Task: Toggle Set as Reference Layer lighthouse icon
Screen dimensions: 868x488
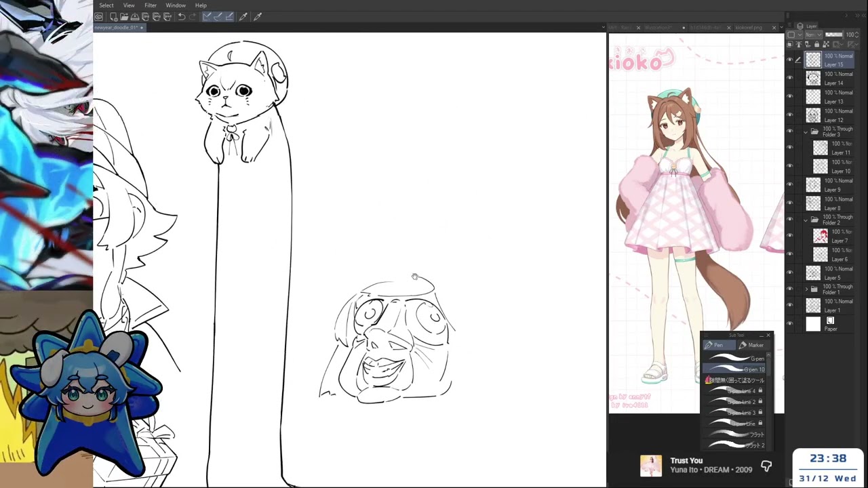Action: pyautogui.click(x=799, y=44)
